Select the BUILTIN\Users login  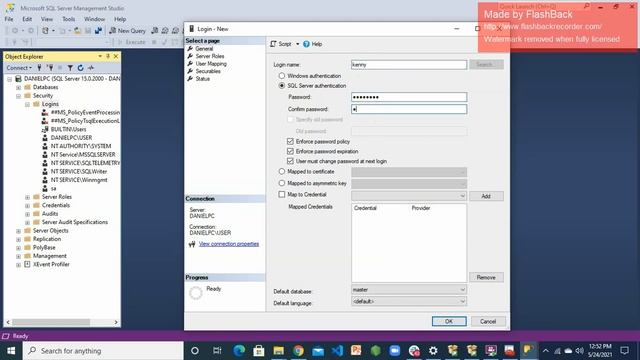click(68, 129)
